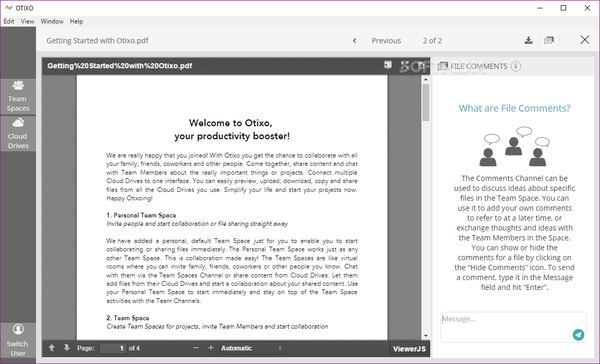Viewport: 600px width, 364px height.
Task: Go to next page with down arrow
Action: (x=67, y=348)
